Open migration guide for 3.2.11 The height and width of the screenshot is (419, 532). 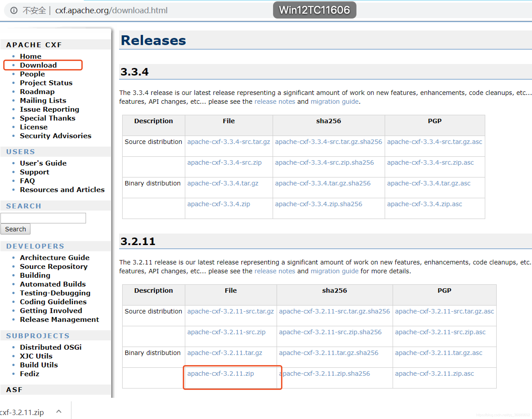335,271
